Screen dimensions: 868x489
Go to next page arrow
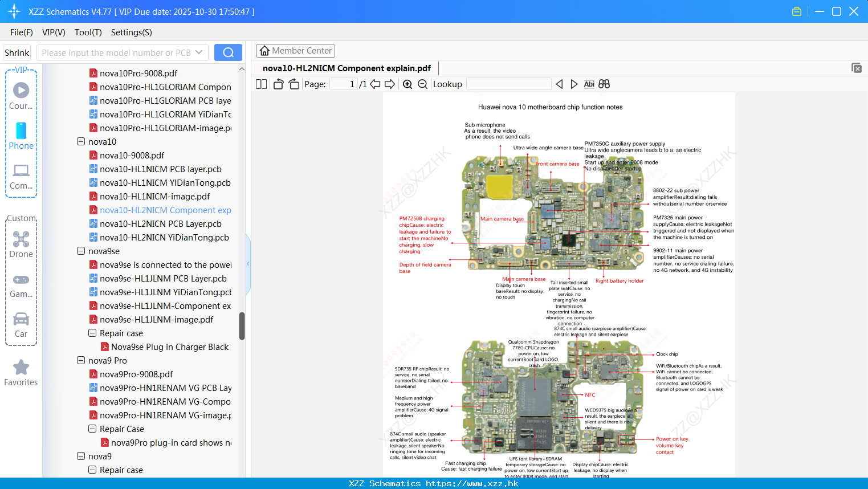tap(390, 84)
